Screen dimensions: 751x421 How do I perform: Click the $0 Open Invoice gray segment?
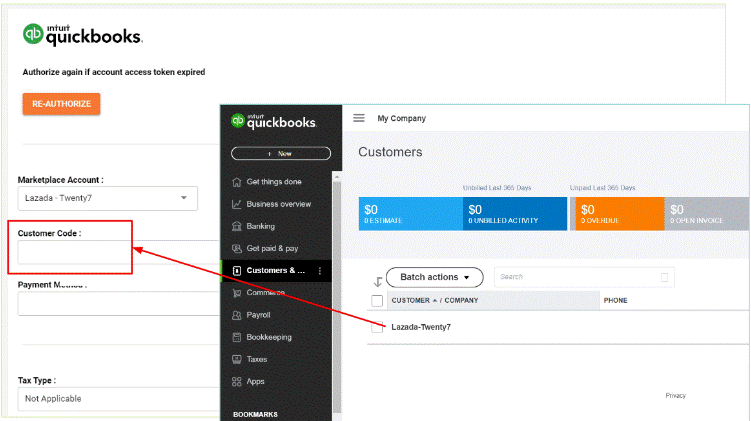707,214
